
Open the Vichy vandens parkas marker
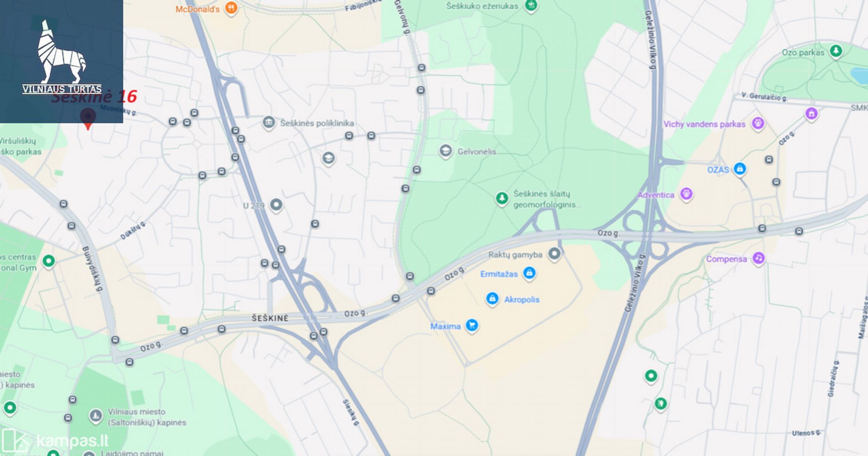(758, 123)
